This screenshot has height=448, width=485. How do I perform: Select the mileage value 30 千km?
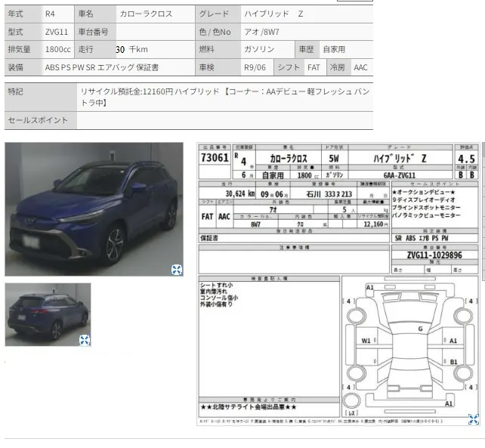pyautogui.click(x=131, y=50)
